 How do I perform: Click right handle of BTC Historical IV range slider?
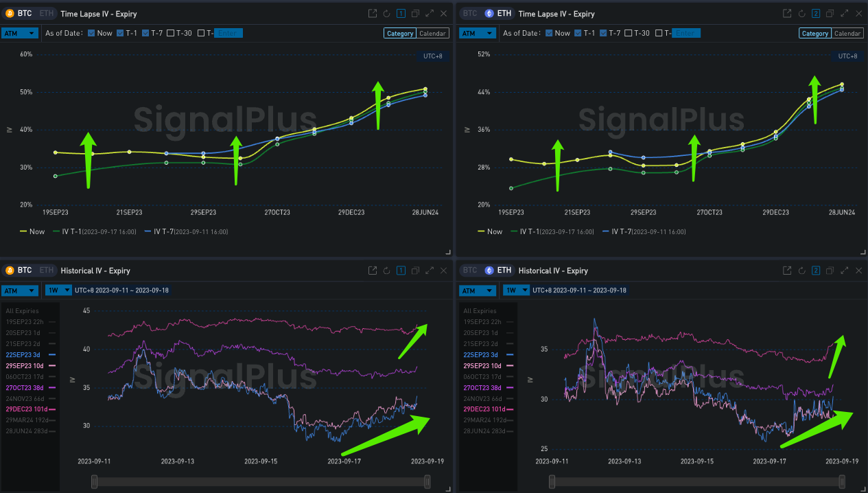click(x=427, y=483)
